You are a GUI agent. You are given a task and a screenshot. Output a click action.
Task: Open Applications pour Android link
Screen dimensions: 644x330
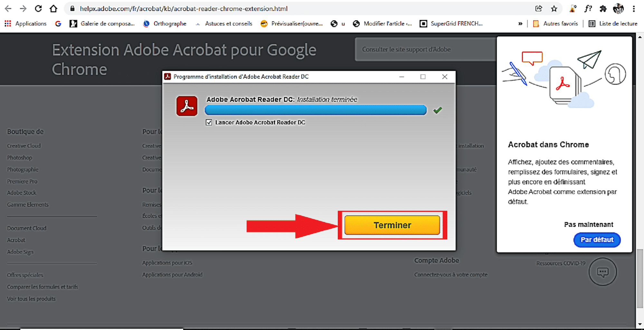tap(172, 275)
